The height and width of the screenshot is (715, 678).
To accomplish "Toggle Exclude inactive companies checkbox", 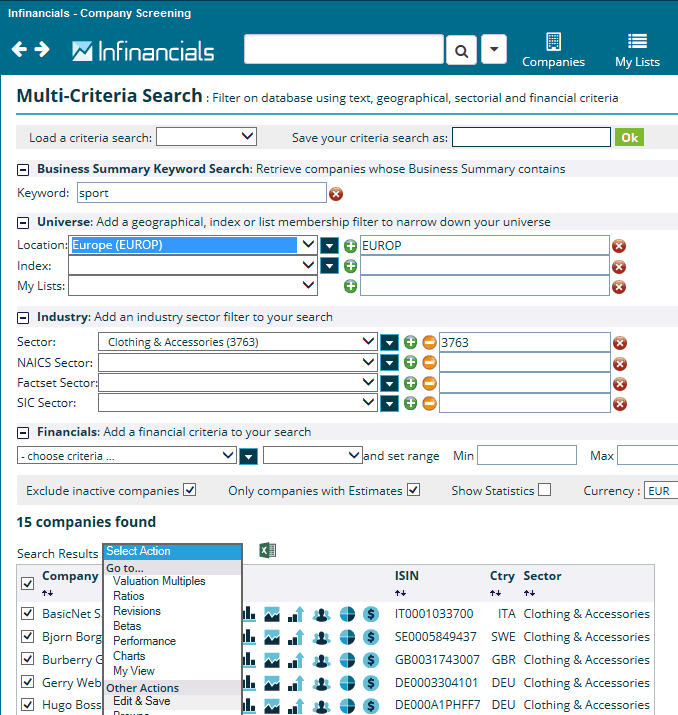I will [x=190, y=490].
